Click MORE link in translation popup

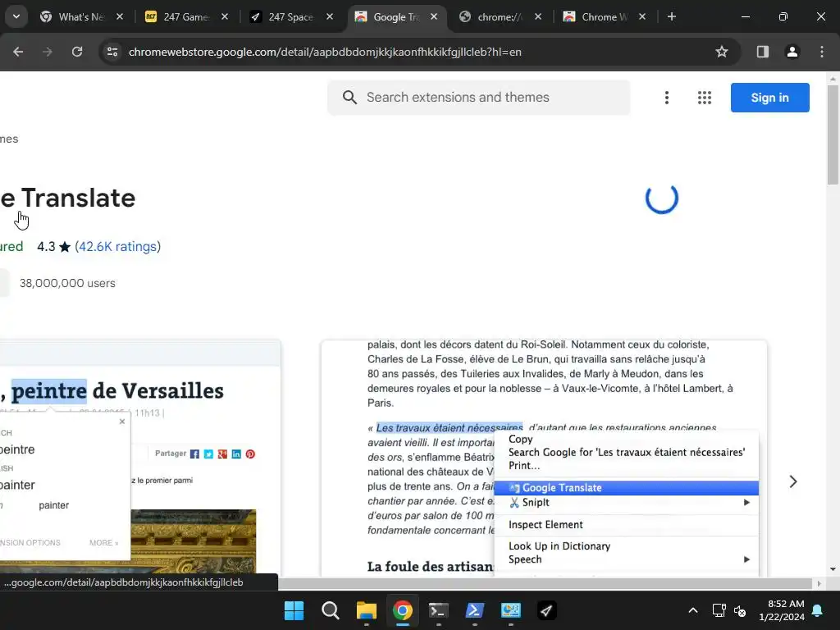pos(104,543)
